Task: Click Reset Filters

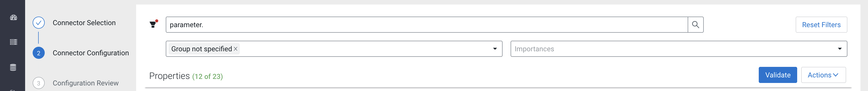Action: coord(821,25)
